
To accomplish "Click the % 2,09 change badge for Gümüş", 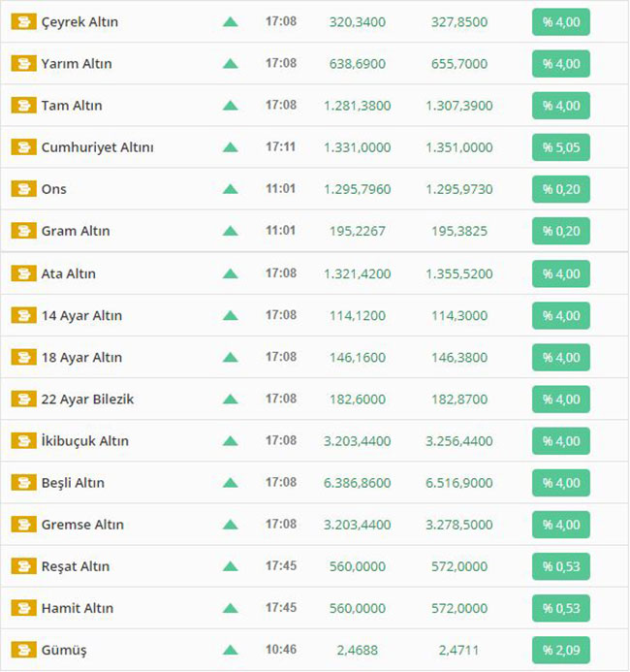I will [560, 650].
